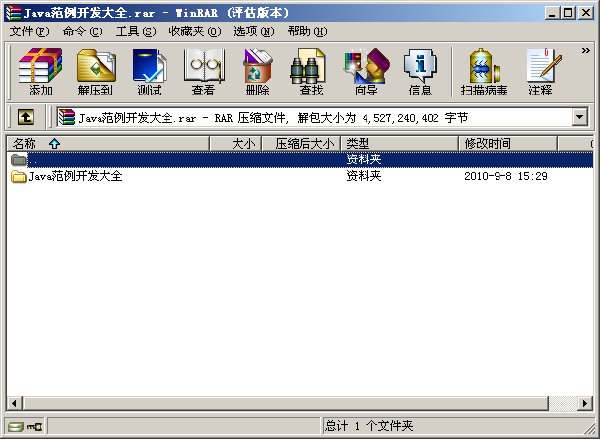Image resolution: width=600 pixels, height=439 pixels.
Task: Click the RAR archive icon in address bar
Action: pyautogui.click(x=66, y=117)
